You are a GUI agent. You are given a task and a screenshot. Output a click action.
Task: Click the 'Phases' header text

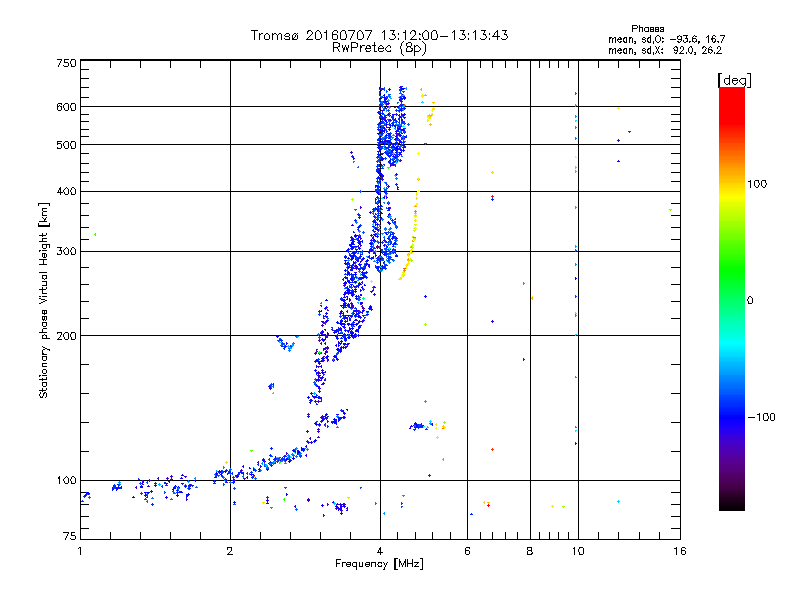[x=647, y=29]
